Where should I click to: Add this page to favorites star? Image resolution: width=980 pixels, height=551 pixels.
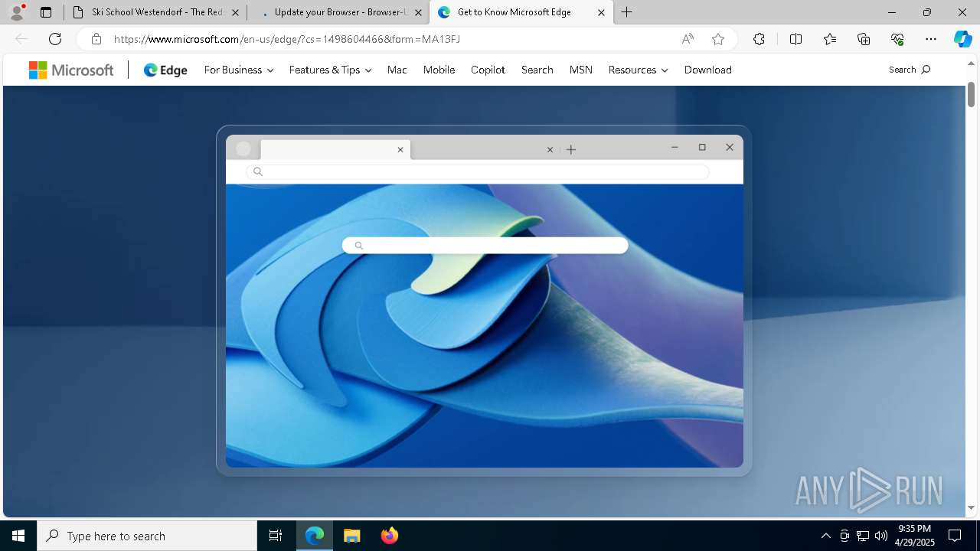click(x=718, y=39)
